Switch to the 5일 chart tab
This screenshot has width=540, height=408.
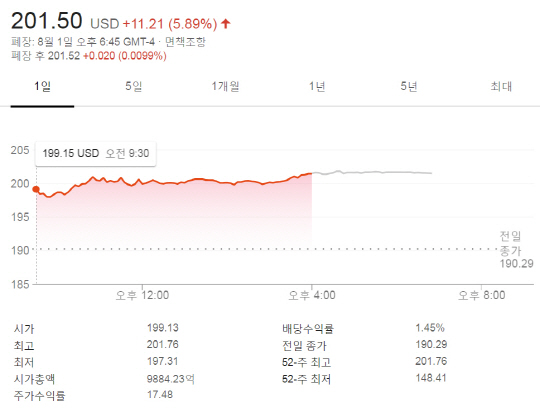click(x=134, y=86)
